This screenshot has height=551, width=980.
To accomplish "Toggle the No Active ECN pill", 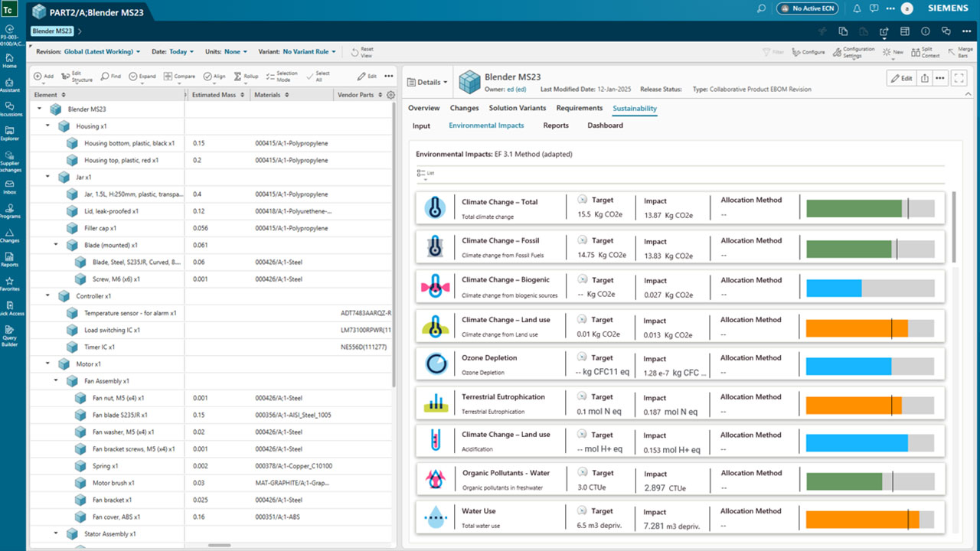I will [x=807, y=8].
